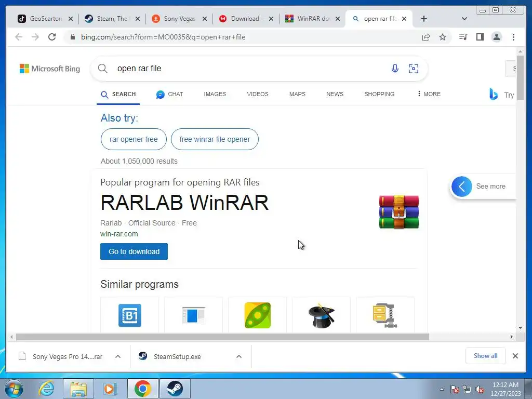
Task: Expand options for SteamSetup.exe download
Action: pos(239,356)
